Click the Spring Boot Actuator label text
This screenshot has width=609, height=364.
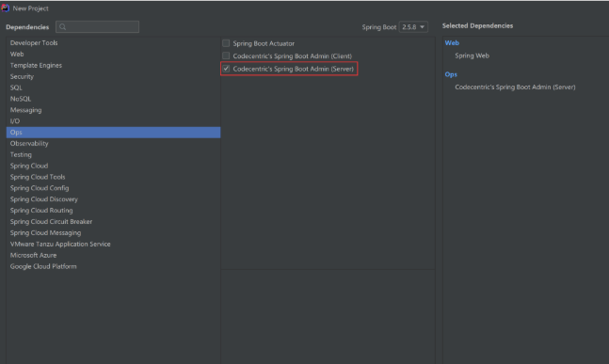tap(264, 43)
